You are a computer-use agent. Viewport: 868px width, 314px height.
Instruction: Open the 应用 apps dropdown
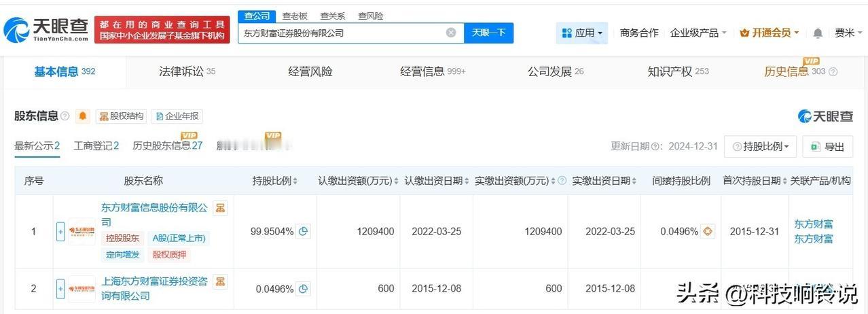pos(582,33)
